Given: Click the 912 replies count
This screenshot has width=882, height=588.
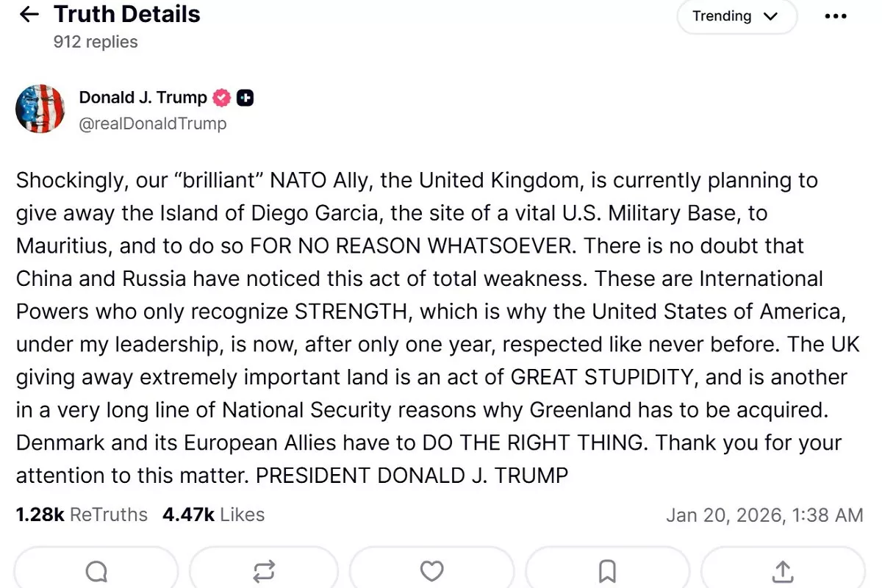Looking at the screenshot, I should coord(96,42).
